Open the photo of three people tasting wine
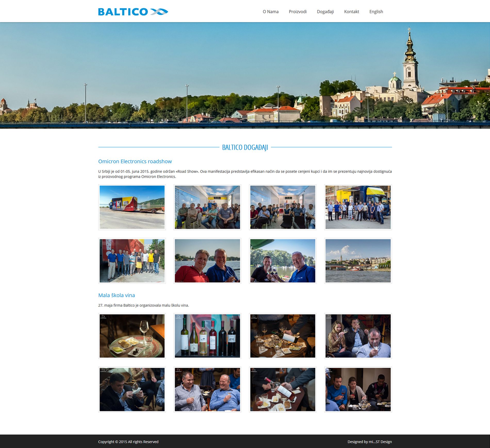 pyautogui.click(x=358, y=336)
